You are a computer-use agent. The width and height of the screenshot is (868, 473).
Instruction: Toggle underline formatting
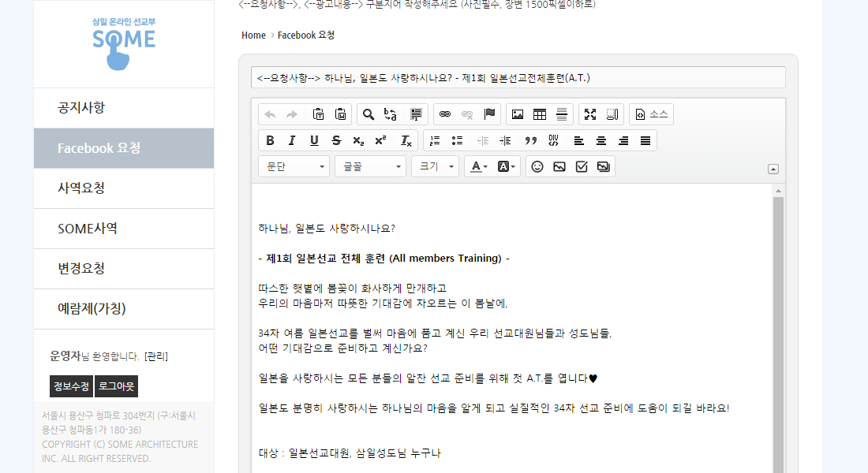(314, 140)
